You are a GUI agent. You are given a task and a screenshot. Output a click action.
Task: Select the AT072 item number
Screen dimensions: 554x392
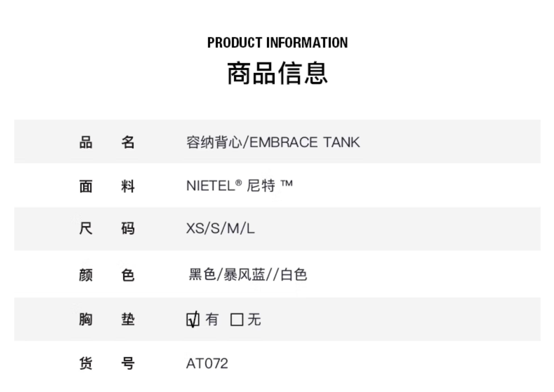tap(207, 363)
